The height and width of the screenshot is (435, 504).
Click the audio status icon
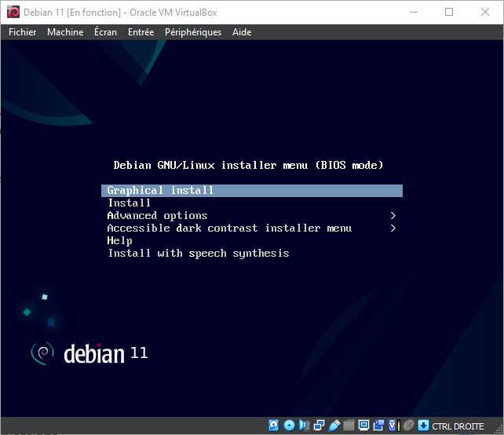click(x=304, y=426)
